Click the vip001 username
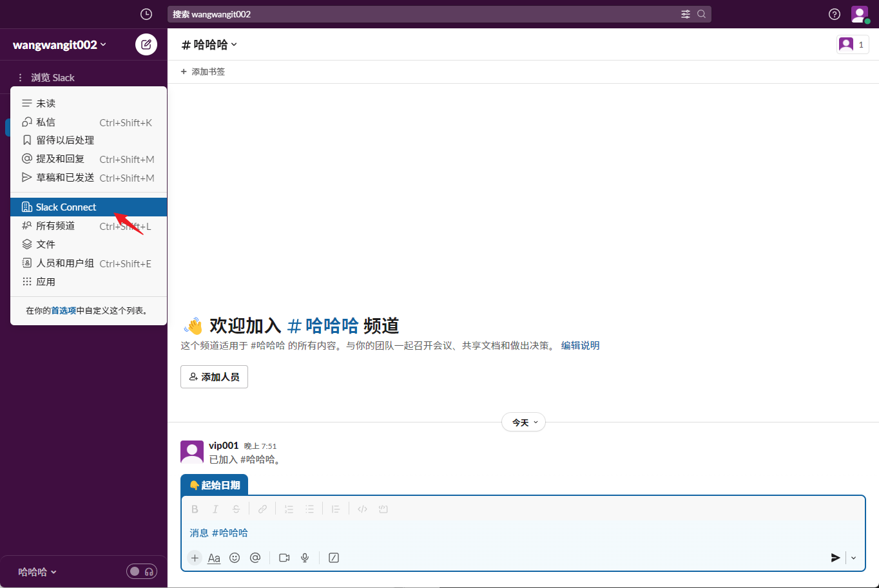This screenshot has width=879, height=588. tap(224, 445)
